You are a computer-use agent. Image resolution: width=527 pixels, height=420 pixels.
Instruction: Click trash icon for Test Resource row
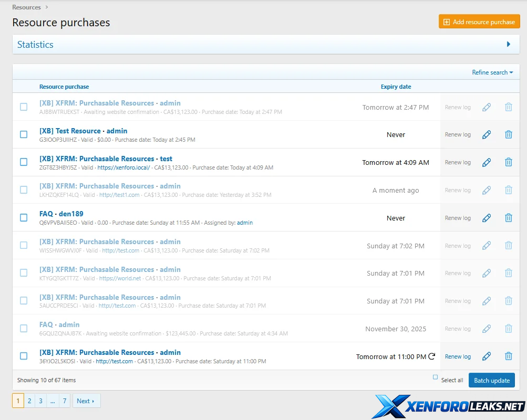click(x=508, y=135)
